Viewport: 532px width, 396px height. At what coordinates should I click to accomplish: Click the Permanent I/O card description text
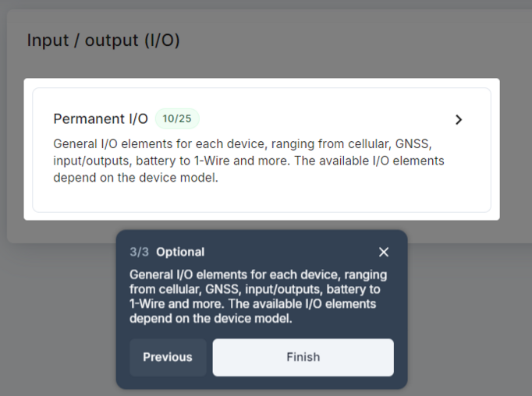(x=248, y=161)
